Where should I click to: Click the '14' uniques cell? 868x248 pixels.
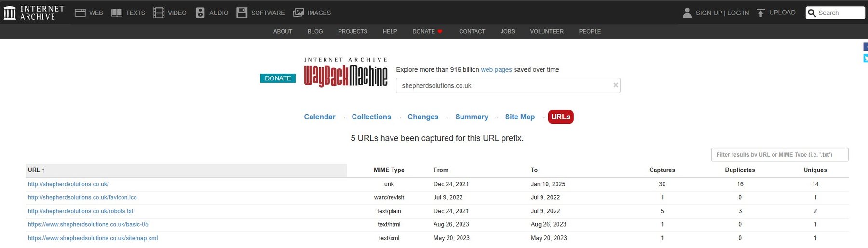[815, 184]
